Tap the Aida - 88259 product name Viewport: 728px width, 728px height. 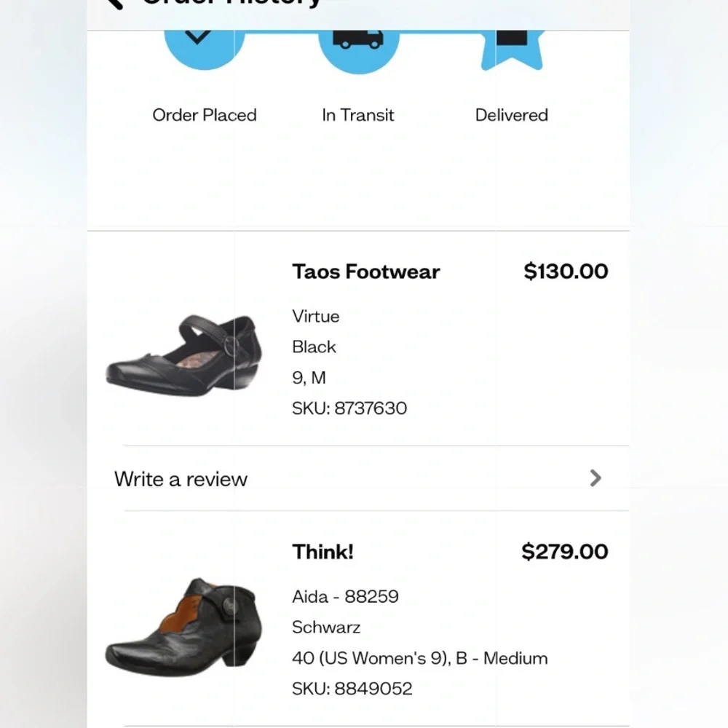(x=345, y=597)
